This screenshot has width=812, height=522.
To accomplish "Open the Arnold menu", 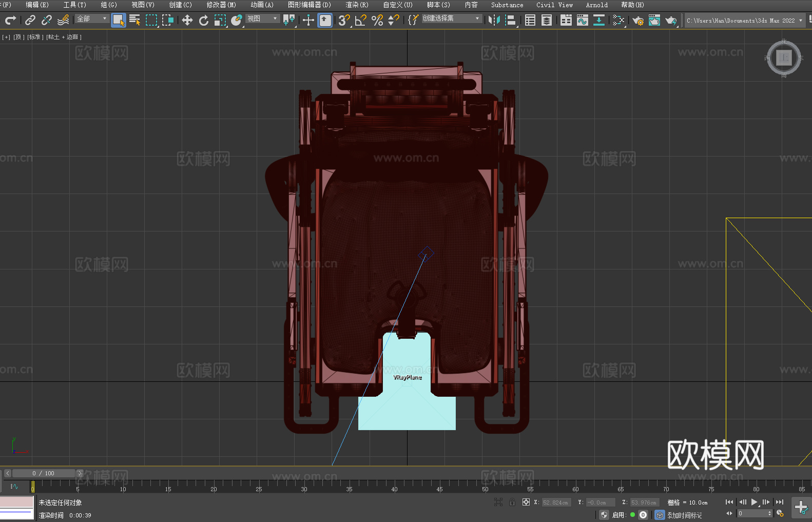I will (596, 5).
